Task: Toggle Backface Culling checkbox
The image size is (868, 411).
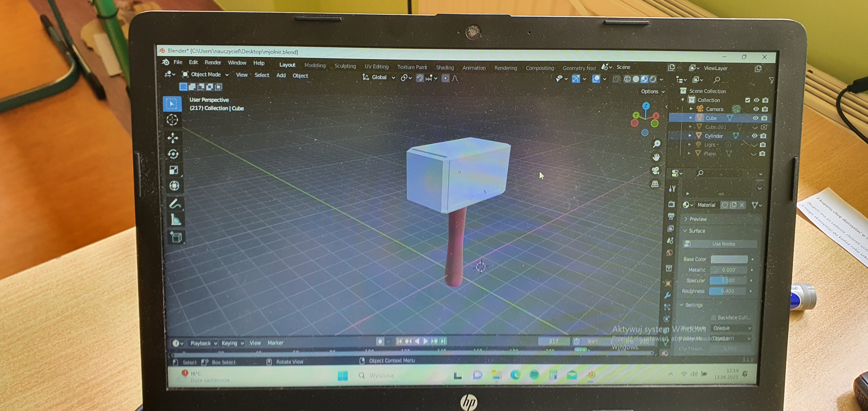Action: click(x=713, y=318)
